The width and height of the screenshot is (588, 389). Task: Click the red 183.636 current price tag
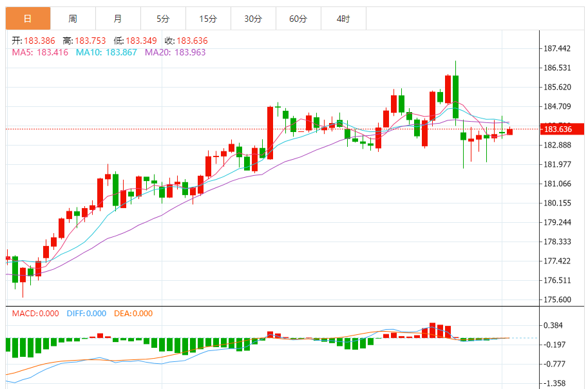pos(557,129)
